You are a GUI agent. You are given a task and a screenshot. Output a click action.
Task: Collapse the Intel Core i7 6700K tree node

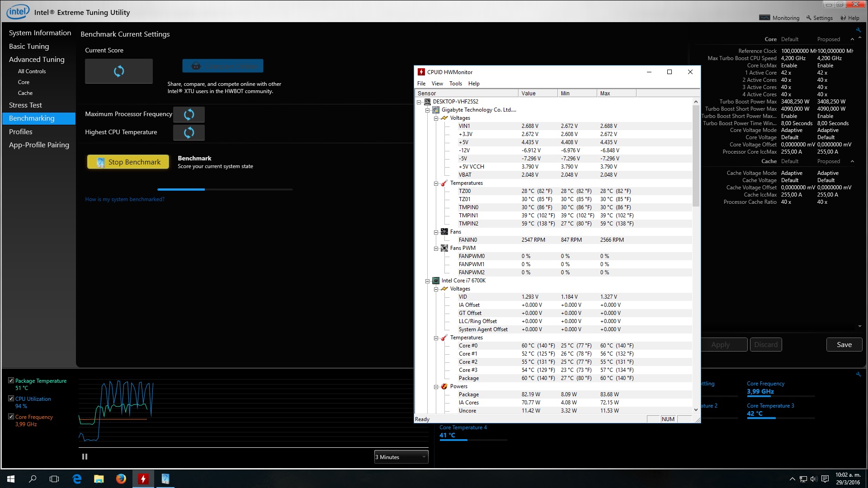click(x=427, y=281)
